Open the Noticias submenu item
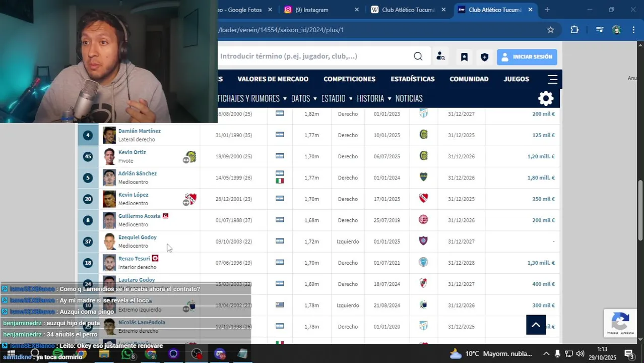Screen dimensions: 644x363 409,98
